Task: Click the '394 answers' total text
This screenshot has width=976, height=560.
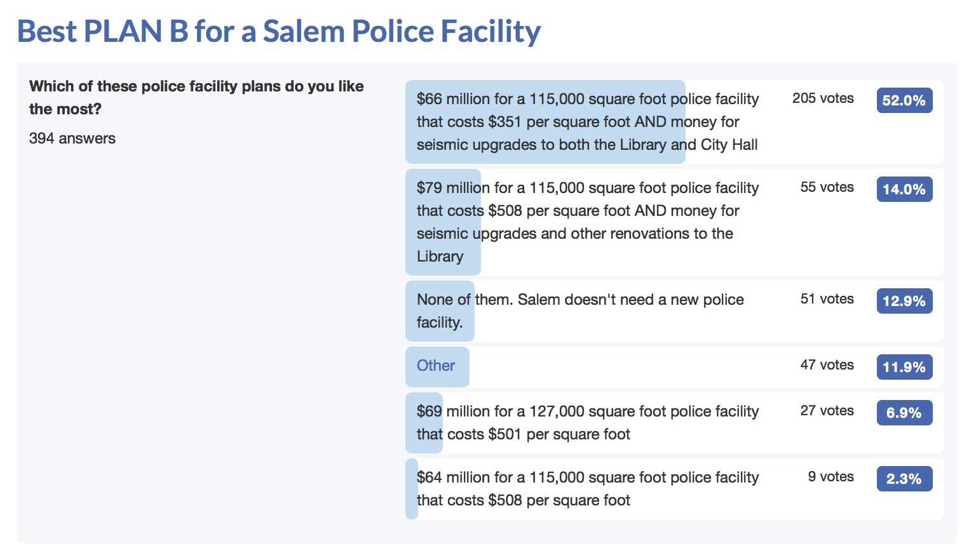Action: (72, 138)
